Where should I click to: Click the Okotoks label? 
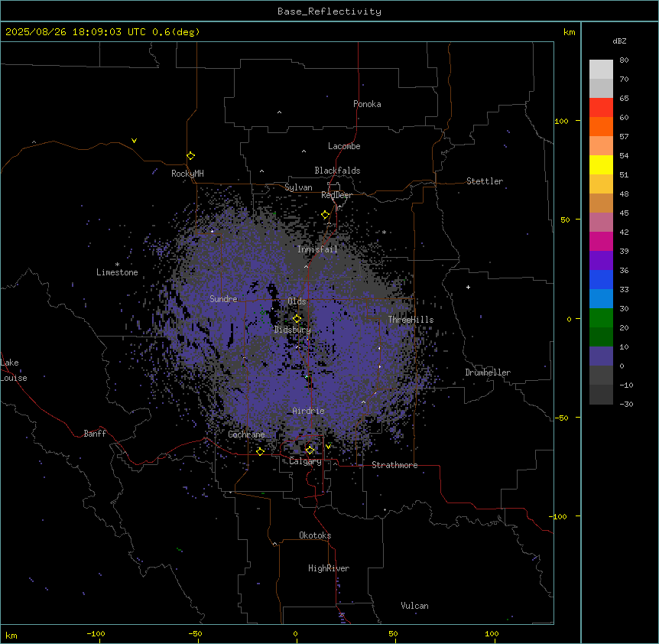click(x=315, y=535)
